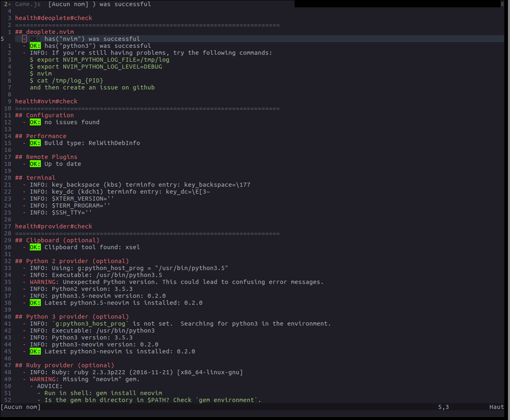Viewport: 510px width, 420px height.
Task: Place cursor on the '## deoplete.nvim' heading
Action: click(45, 32)
